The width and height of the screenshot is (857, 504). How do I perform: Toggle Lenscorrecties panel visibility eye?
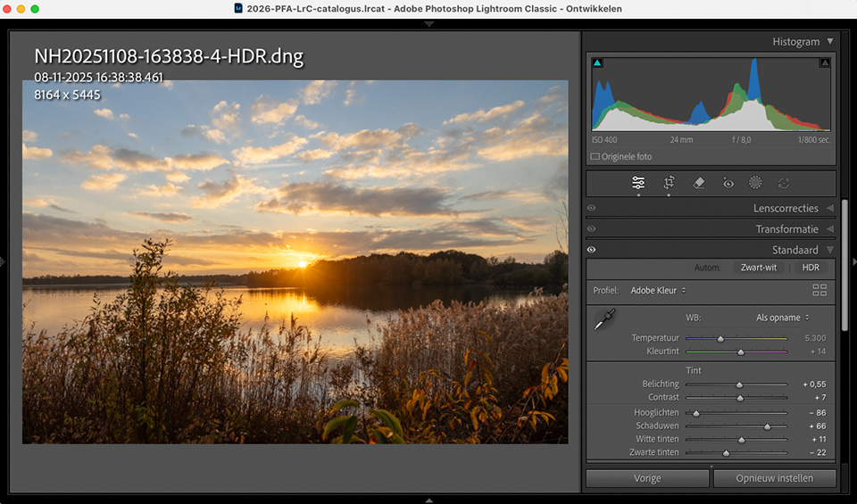pyautogui.click(x=591, y=208)
